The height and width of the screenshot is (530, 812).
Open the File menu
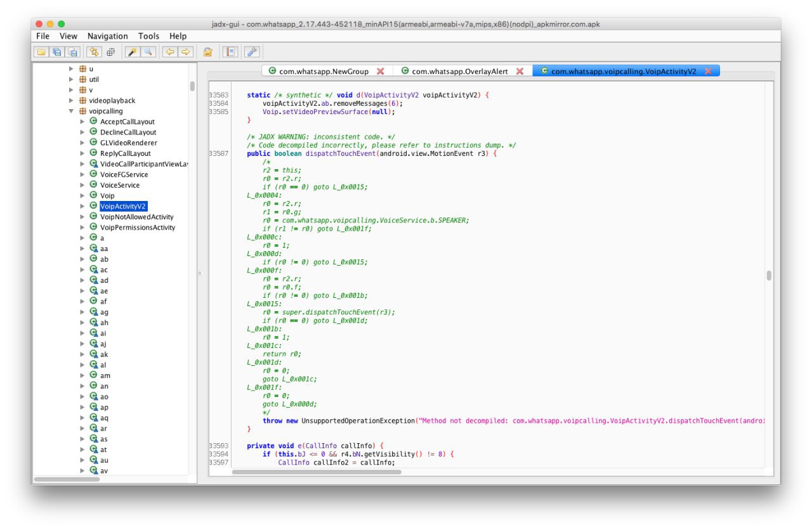coord(43,36)
